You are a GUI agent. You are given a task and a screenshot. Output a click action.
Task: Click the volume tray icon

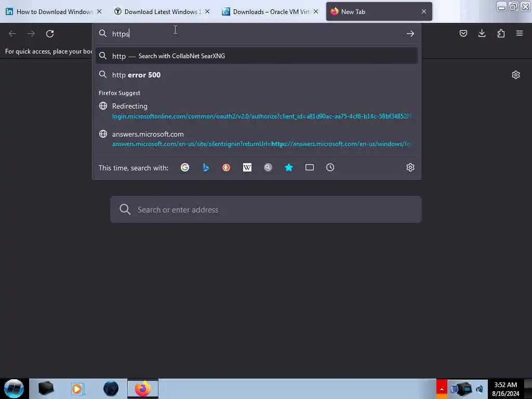point(480,389)
